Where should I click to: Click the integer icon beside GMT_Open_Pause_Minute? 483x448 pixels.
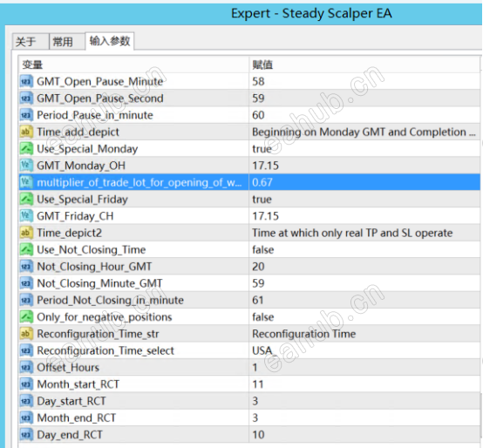coord(26,82)
